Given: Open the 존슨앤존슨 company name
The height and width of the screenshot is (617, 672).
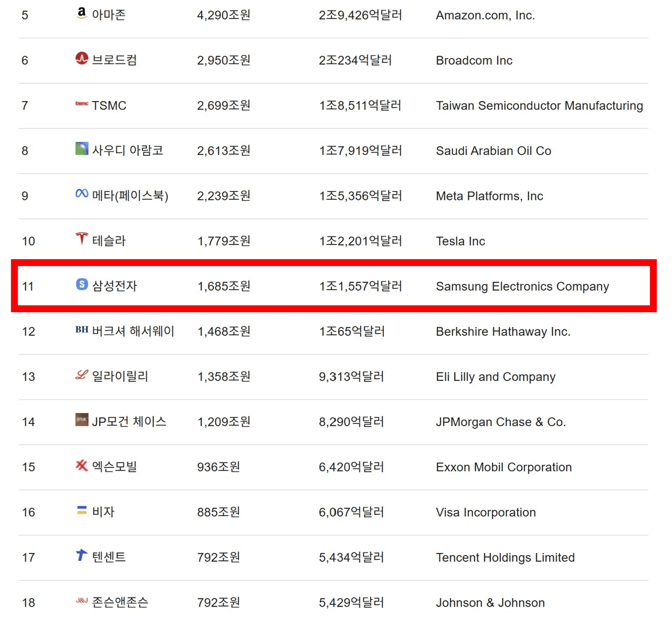Looking at the screenshot, I should tap(120, 602).
